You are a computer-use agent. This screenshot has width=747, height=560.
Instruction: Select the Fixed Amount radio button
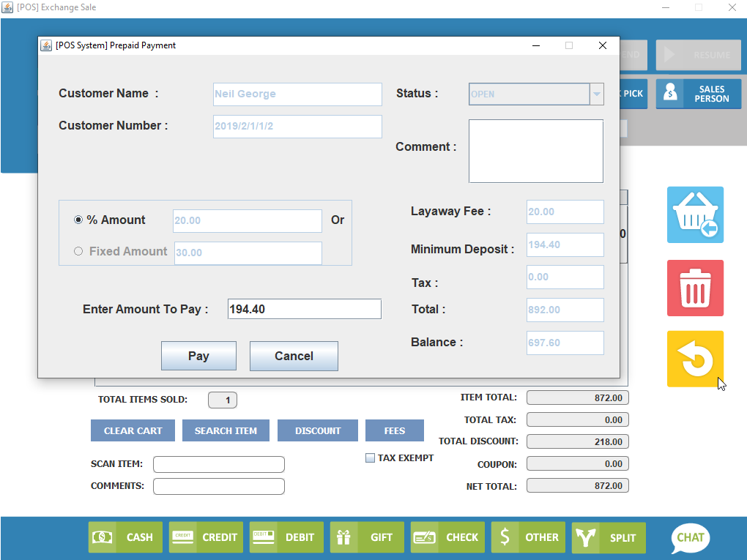pyautogui.click(x=78, y=251)
